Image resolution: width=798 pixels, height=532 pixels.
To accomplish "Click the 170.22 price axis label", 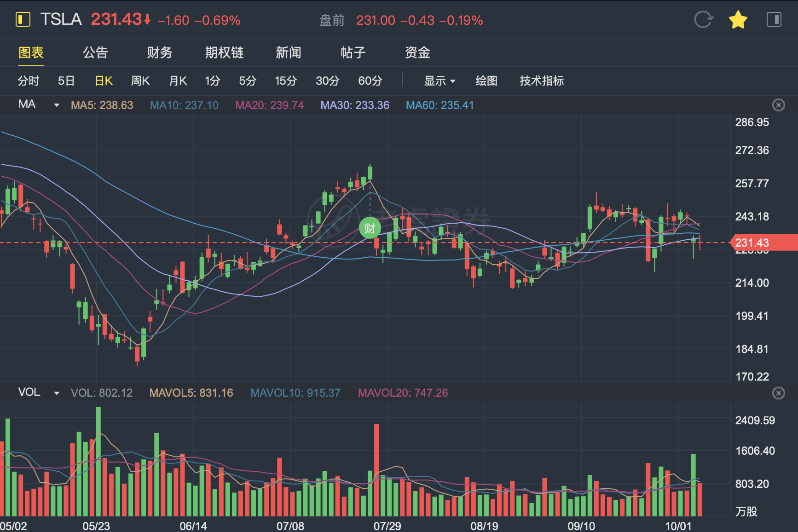I will point(752,377).
